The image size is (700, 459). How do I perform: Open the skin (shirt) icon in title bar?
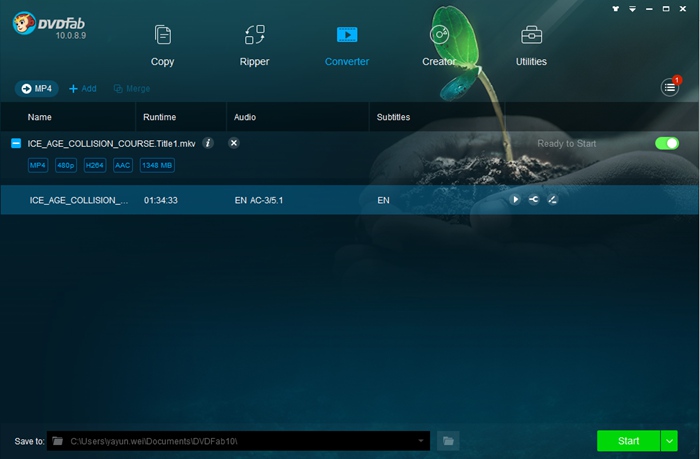pos(616,8)
